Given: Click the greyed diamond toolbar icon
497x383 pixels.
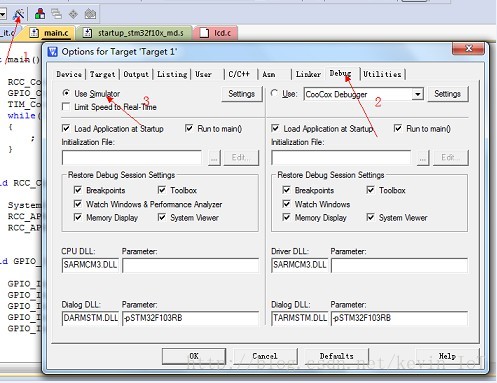Looking at the screenshot, I should click(x=73, y=14).
